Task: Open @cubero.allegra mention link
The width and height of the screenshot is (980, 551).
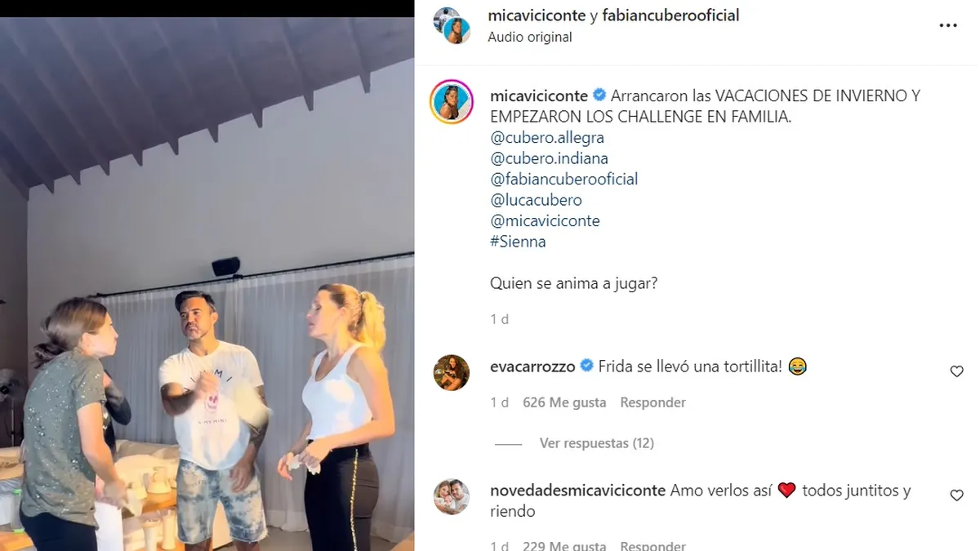Action: pyautogui.click(x=546, y=138)
